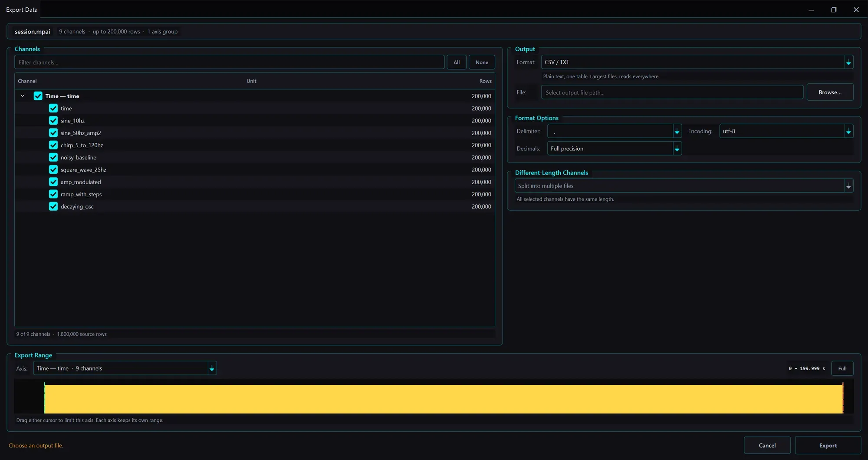Close the Export Data dialog
868x460 pixels.
856,10
